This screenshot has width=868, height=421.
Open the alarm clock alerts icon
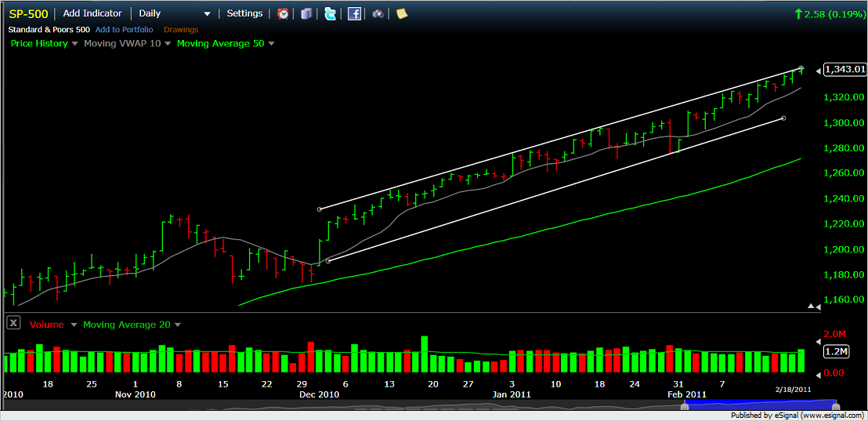point(283,14)
